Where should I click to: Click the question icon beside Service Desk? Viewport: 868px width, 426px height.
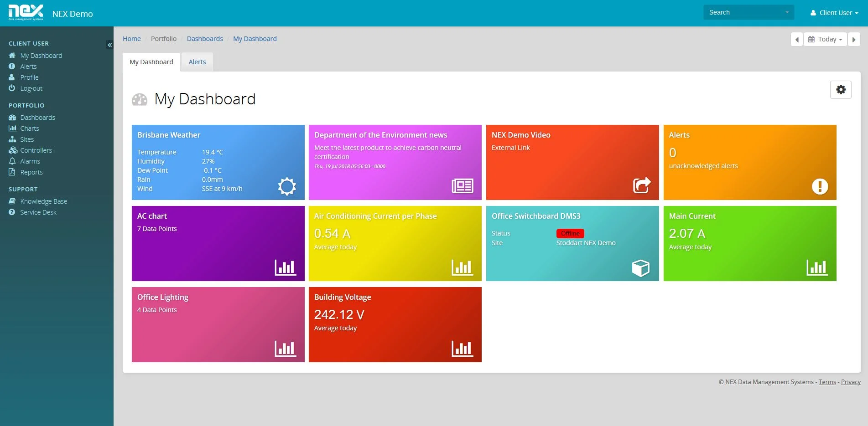(12, 212)
